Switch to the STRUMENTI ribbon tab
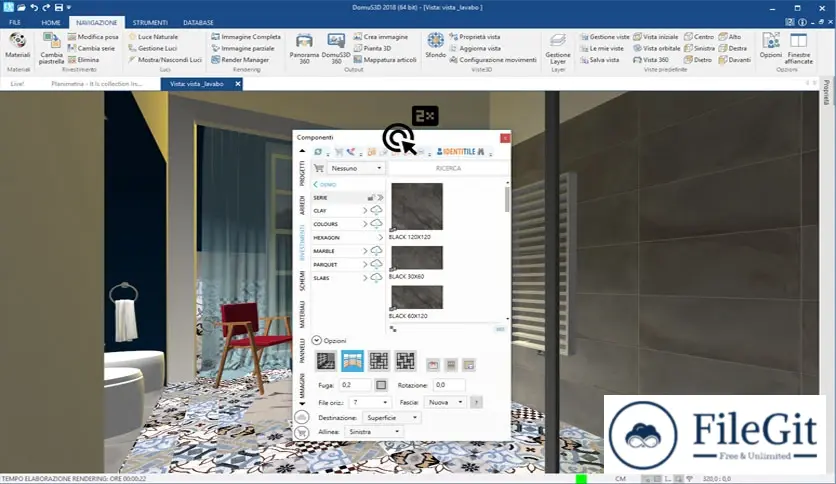Viewport: 836px width, 484px height. (x=150, y=22)
